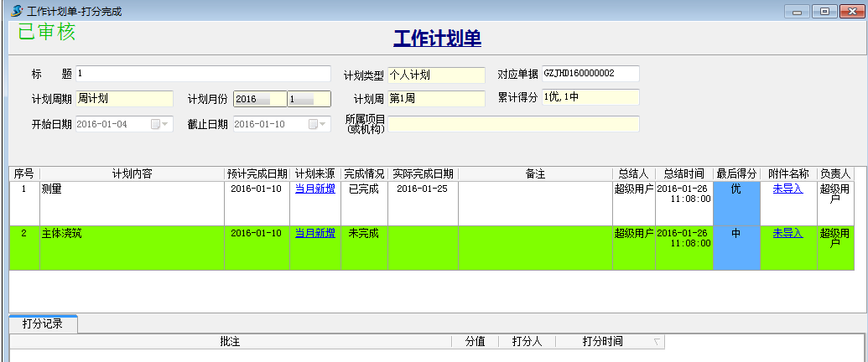The image size is (868, 362).
Task: Click the 标题 input field
Action: tap(203, 74)
